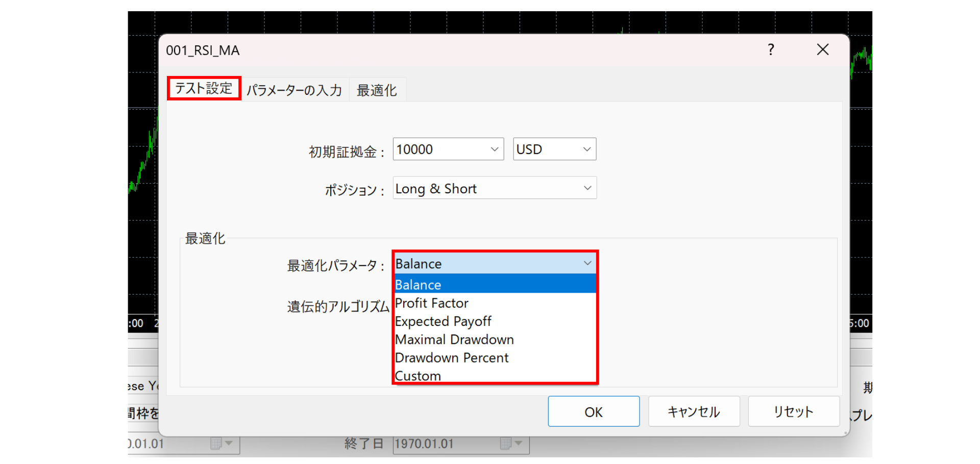Select Expected Payoff as optimization parameter
Screen dimensions: 980x464
pos(443,321)
